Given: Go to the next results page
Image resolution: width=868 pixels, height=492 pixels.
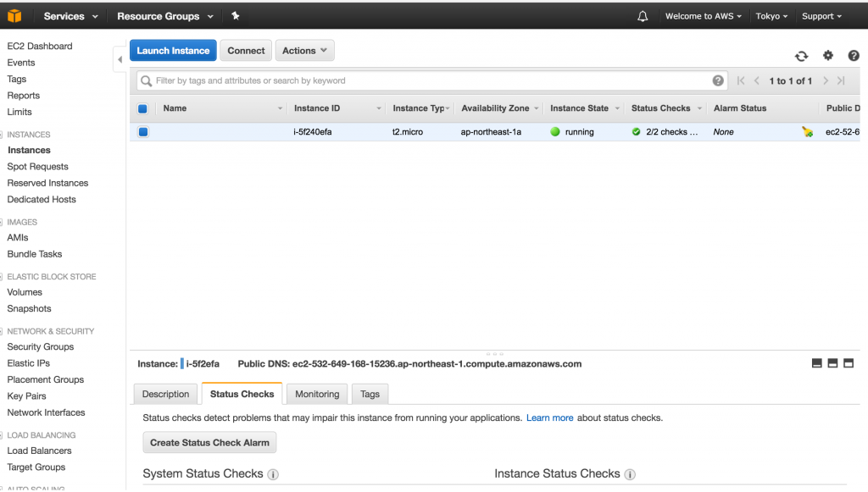Looking at the screenshot, I should pos(826,80).
